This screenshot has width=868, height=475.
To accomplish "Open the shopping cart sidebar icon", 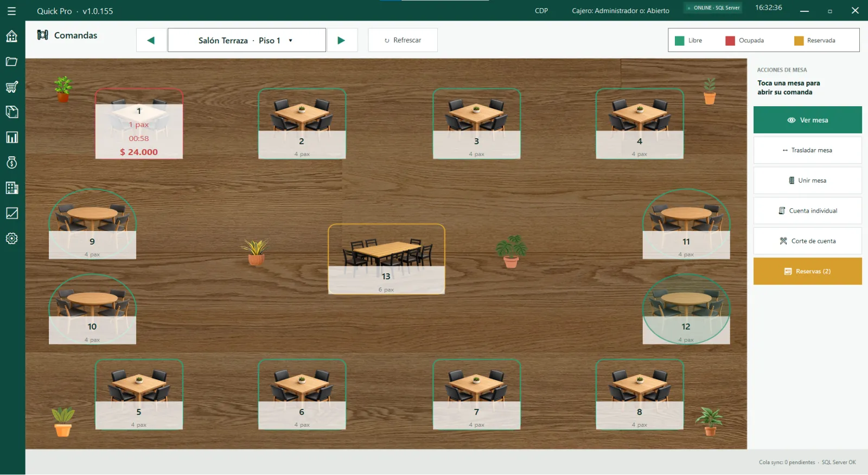I will click(11, 87).
